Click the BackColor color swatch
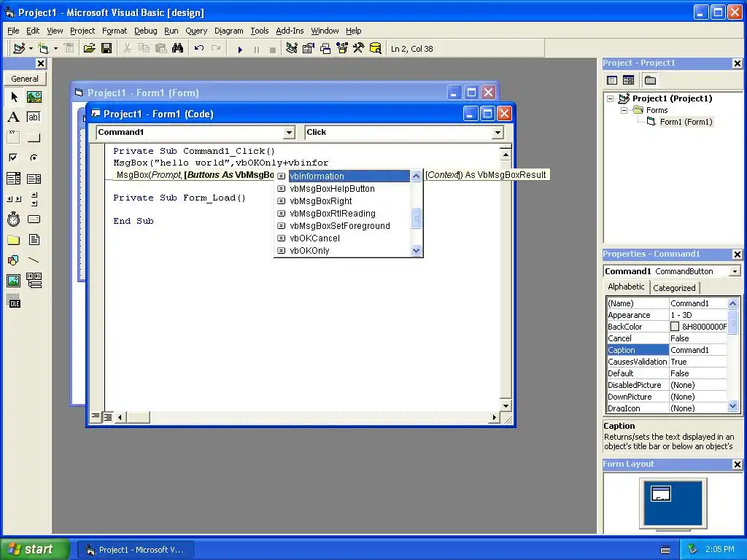The image size is (747, 560). tap(675, 327)
